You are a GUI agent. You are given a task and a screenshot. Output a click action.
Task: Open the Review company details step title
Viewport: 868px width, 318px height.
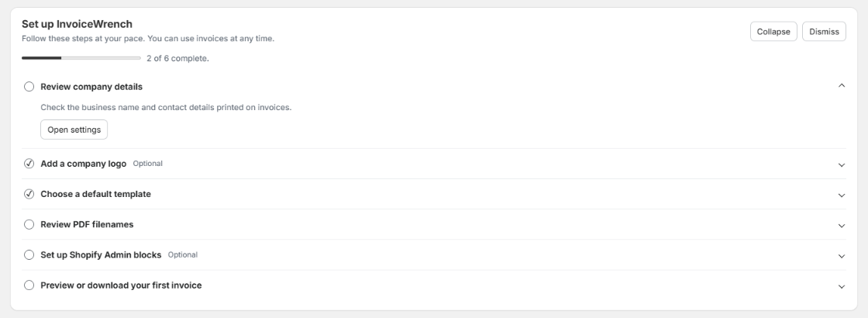coord(91,86)
